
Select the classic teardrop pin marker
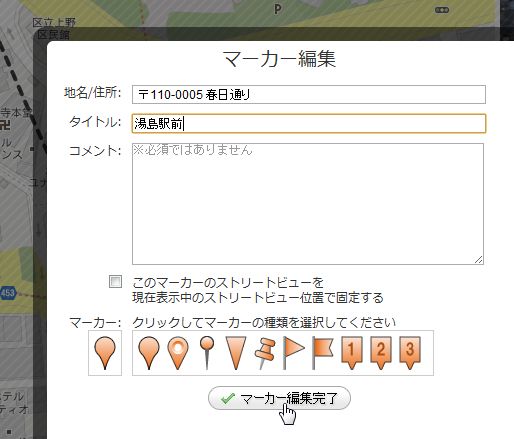(x=149, y=353)
